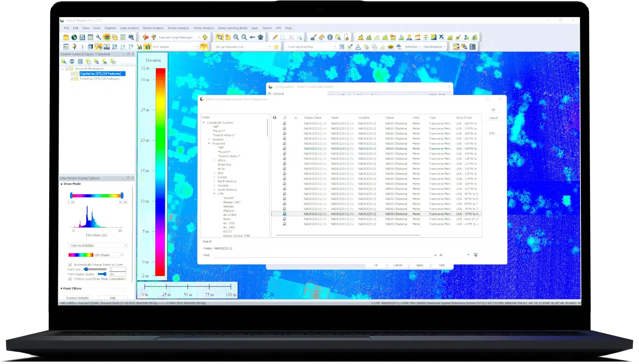Click the Restore Defaults button
This screenshot has height=364, width=639.
click(x=77, y=298)
